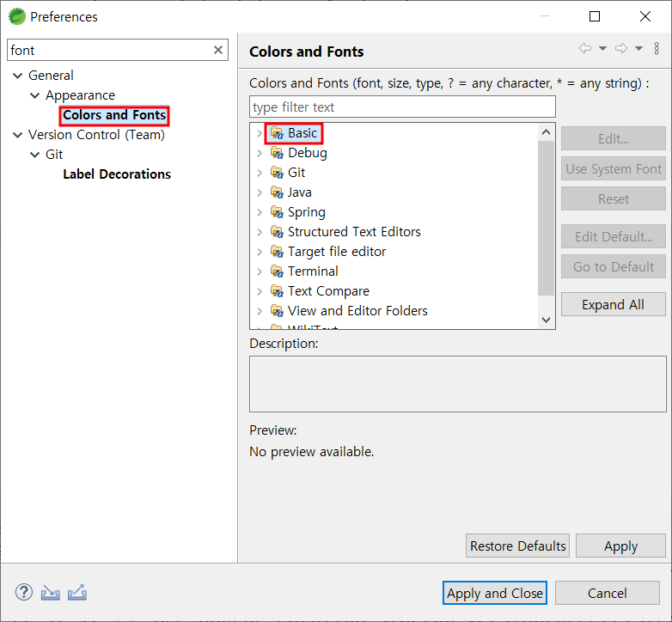Click the Apply button
This screenshot has width=672, height=622.
click(620, 546)
